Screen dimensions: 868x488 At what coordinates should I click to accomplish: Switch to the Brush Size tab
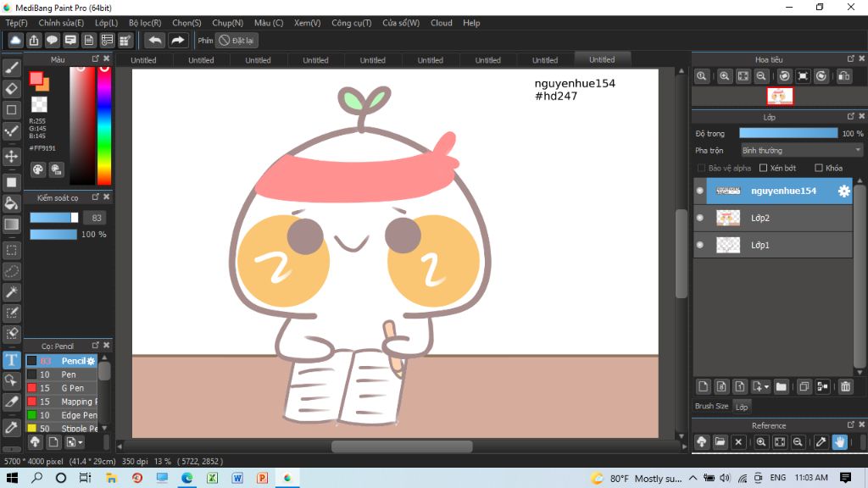tap(712, 406)
